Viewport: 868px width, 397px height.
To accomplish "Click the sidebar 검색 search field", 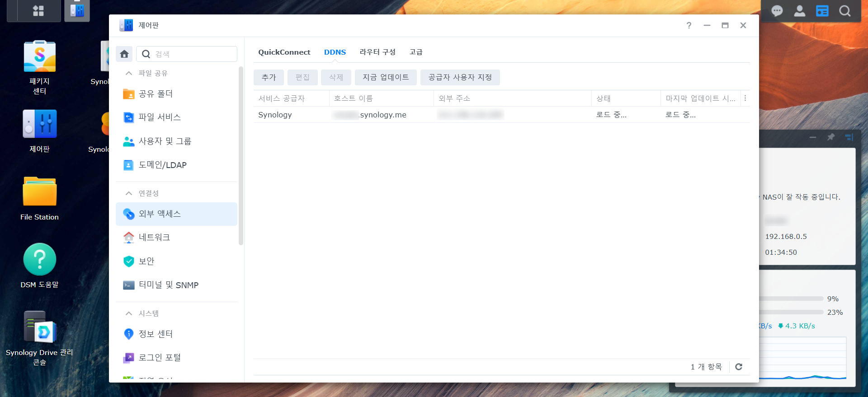I will pyautogui.click(x=187, y=54).
